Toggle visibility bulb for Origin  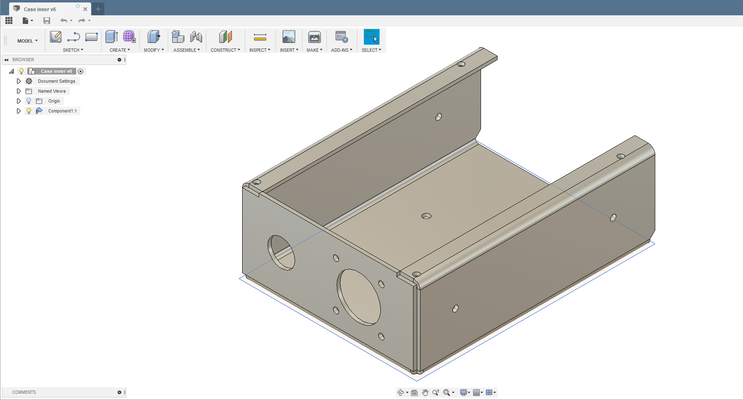click(x=29, y=101)
